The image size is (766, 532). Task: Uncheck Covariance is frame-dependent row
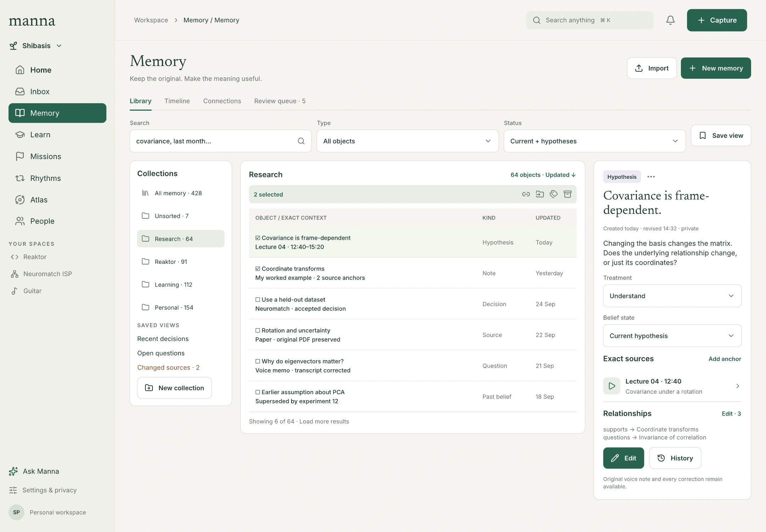tap(258, 238)
